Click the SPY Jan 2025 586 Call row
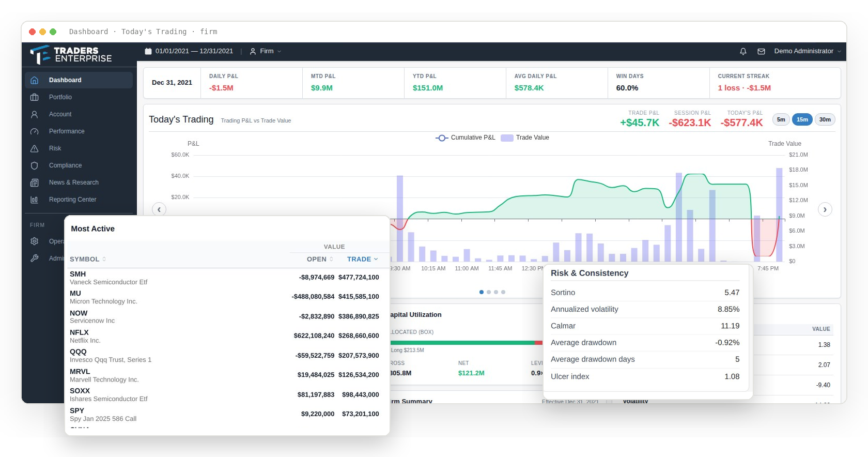Screen dimensions: 868x457 point(226,415)
